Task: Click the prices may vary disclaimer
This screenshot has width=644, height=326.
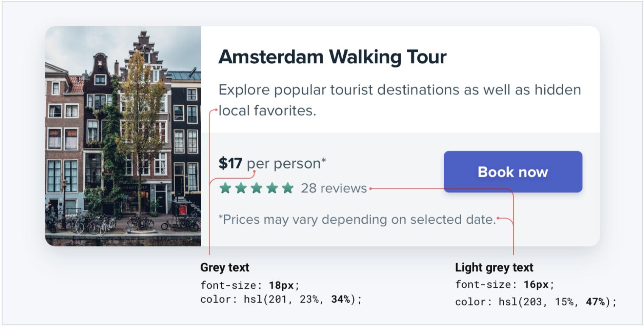Action: coord(357,219)
